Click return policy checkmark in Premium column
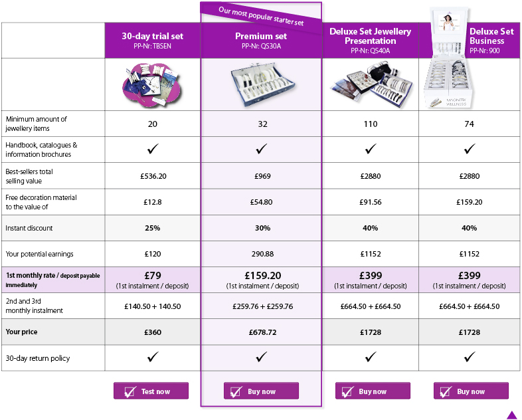This screenshot has height=420, width=522. click(x=262, y=357)
